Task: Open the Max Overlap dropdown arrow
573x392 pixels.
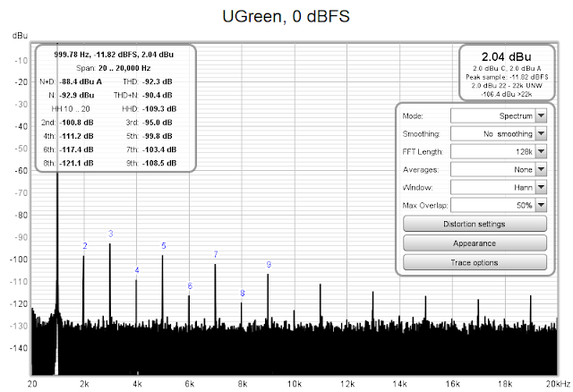Action: point(541,205)
